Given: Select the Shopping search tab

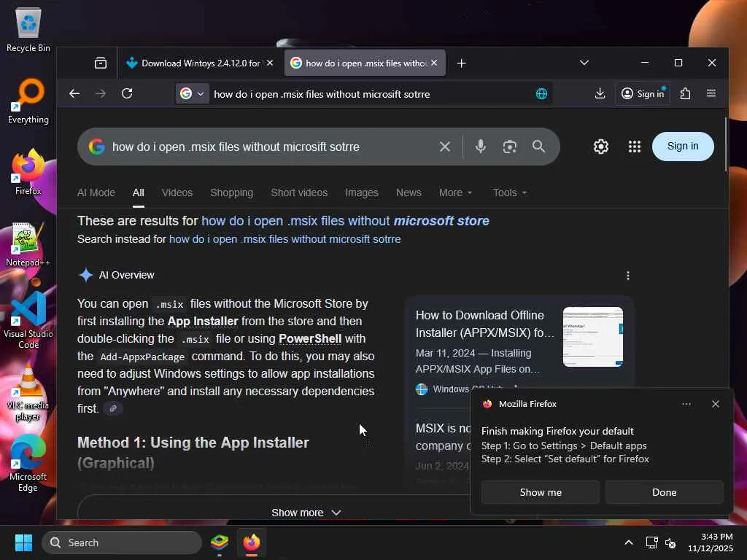Looking at the screenshot, I should click(231, 192).
